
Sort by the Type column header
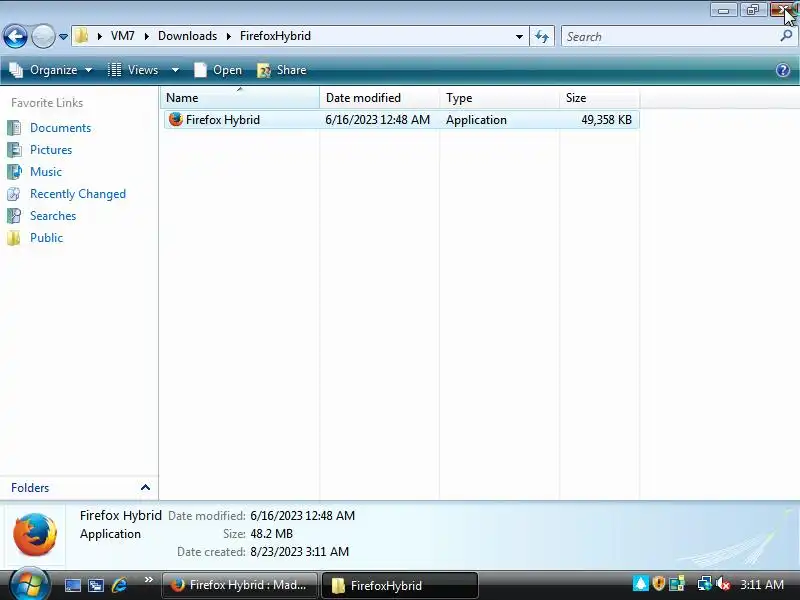(x=499, y=97)
